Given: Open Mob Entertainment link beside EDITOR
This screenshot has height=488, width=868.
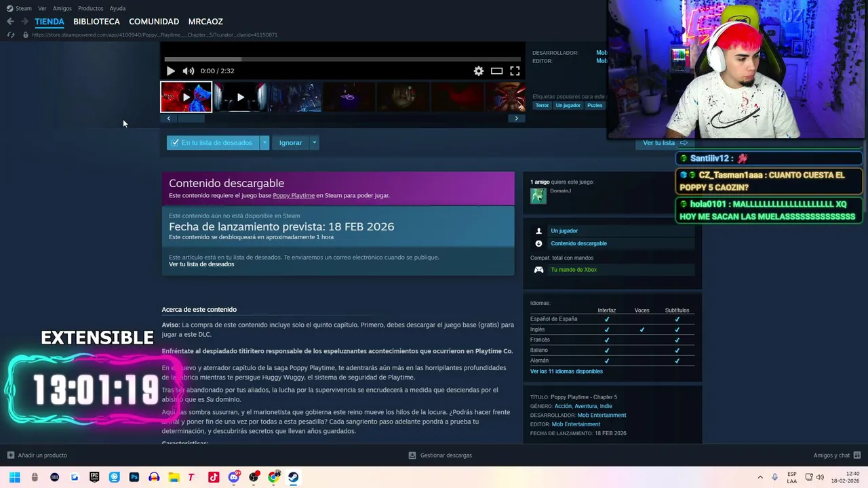Looking at the screenshot, I should pyautogui.click(x=576, y=424).
